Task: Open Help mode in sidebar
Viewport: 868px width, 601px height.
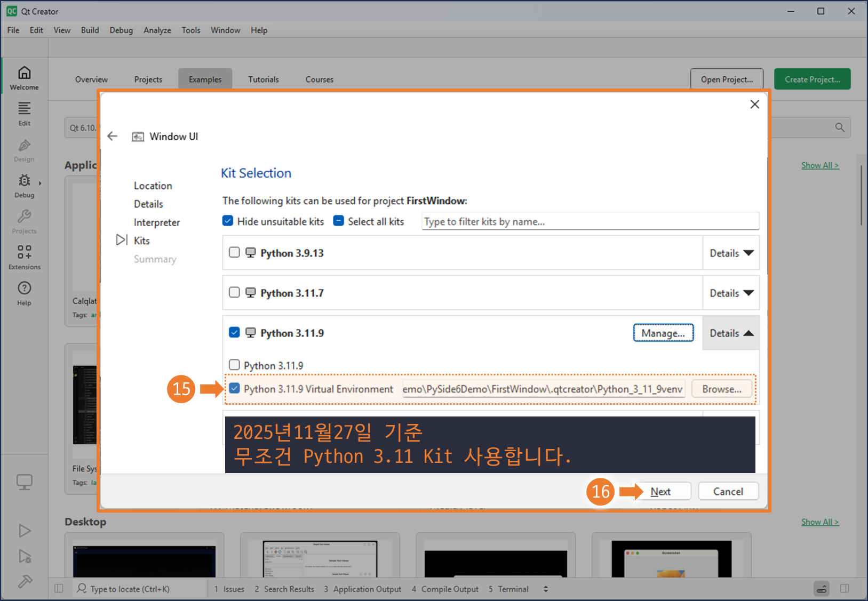Action: (24, 294)
